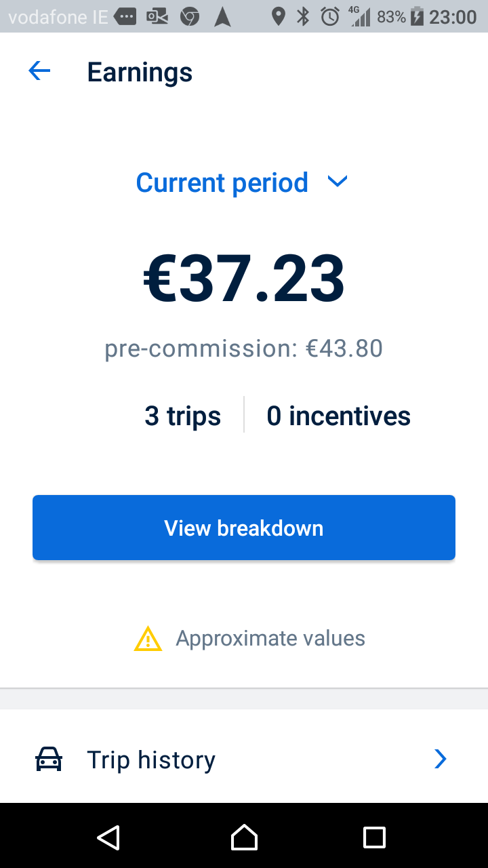Expand the Current period dropdown arrow

[337, 182]
